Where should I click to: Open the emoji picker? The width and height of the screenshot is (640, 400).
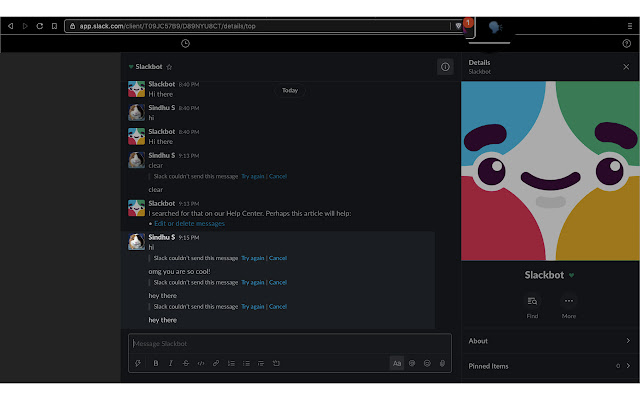[427, 363]
